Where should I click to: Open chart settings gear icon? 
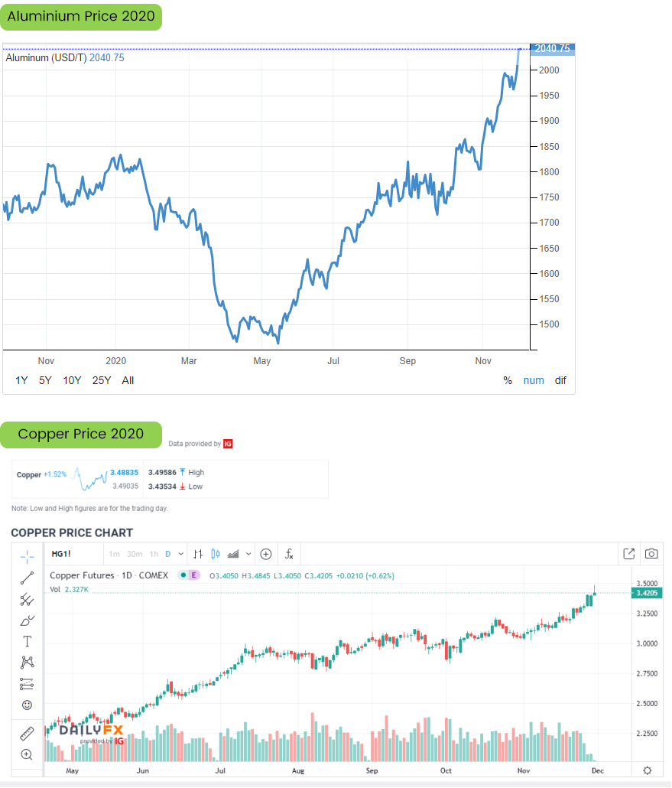[x=648, y=770]
